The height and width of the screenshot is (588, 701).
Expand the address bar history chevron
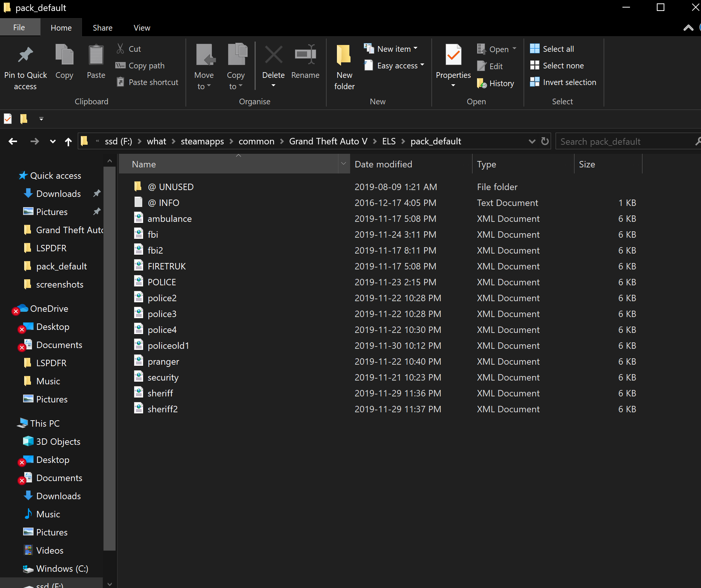point(532,141)
